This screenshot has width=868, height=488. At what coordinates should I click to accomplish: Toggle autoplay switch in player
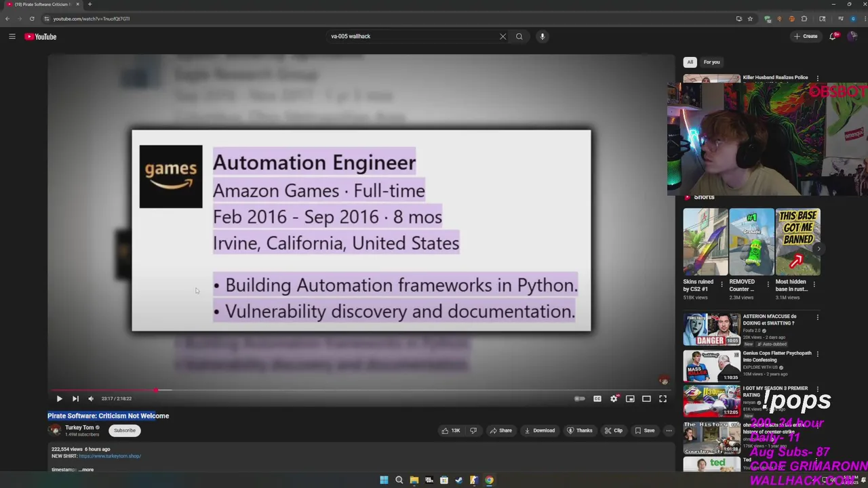(x=579, y=399)
